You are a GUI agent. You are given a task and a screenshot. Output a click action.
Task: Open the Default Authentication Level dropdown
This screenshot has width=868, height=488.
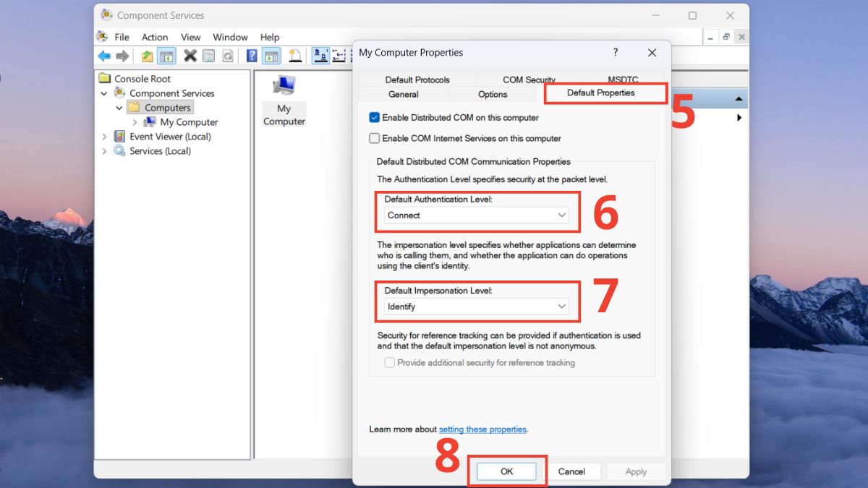coord(477,215)
